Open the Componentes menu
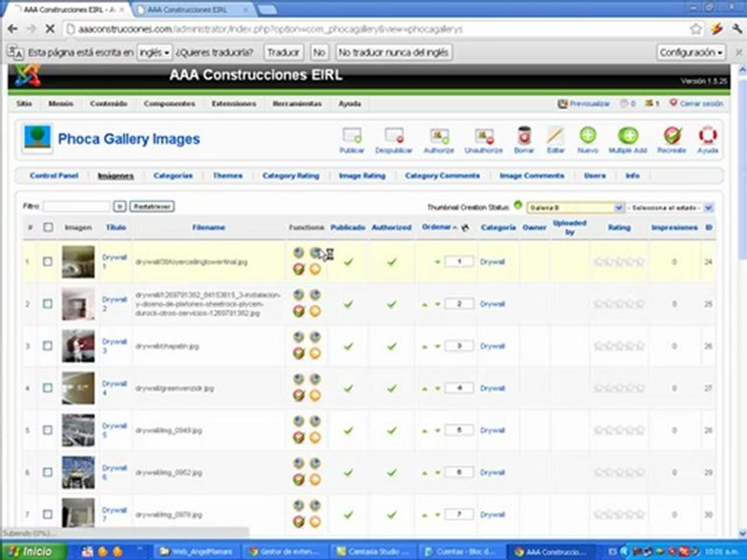 (x=170, y=103)
